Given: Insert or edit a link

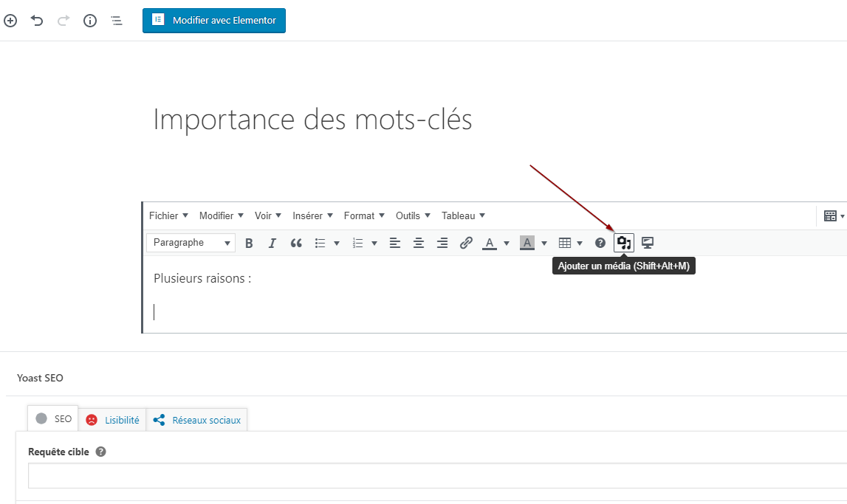Looking at the screenshot, I should (x=466, y=243).
